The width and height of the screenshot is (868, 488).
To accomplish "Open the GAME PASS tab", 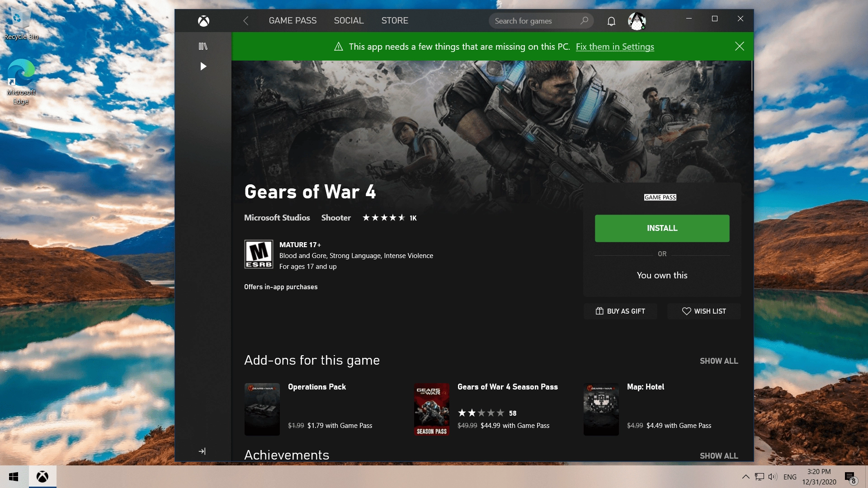I will point(292,21).
